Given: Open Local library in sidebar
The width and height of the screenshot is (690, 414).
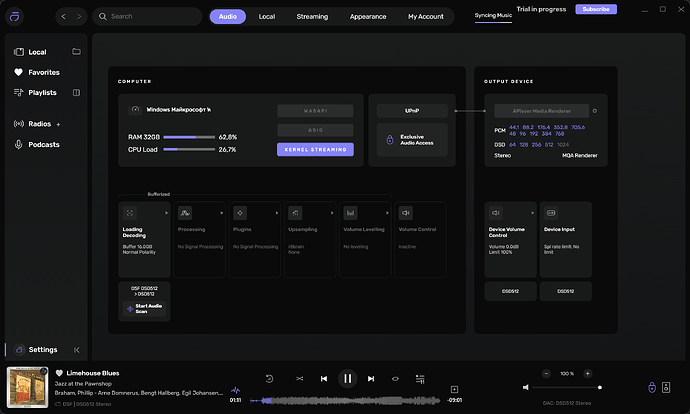Looking at the screenshot, I should click(x=37, y=52).
